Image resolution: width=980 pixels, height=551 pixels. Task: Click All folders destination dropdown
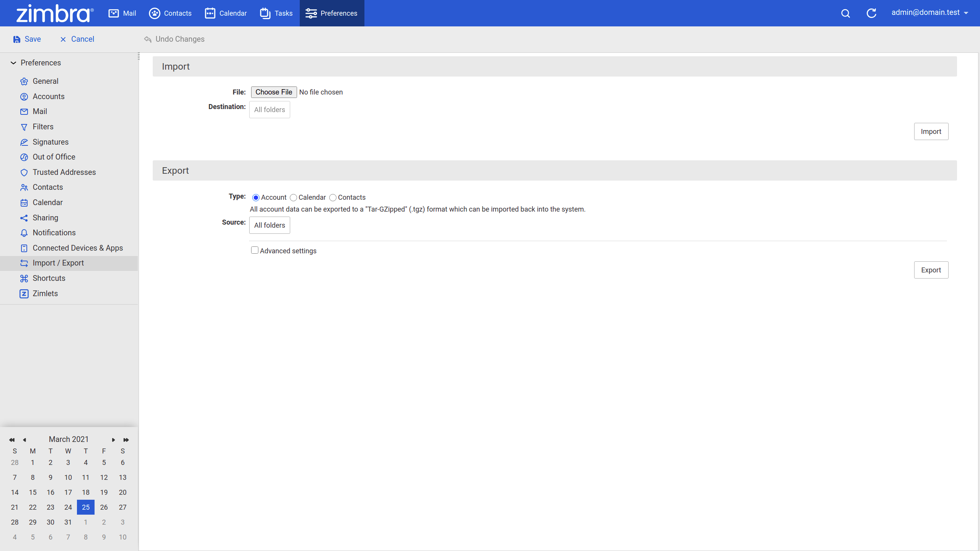point(270,110)
